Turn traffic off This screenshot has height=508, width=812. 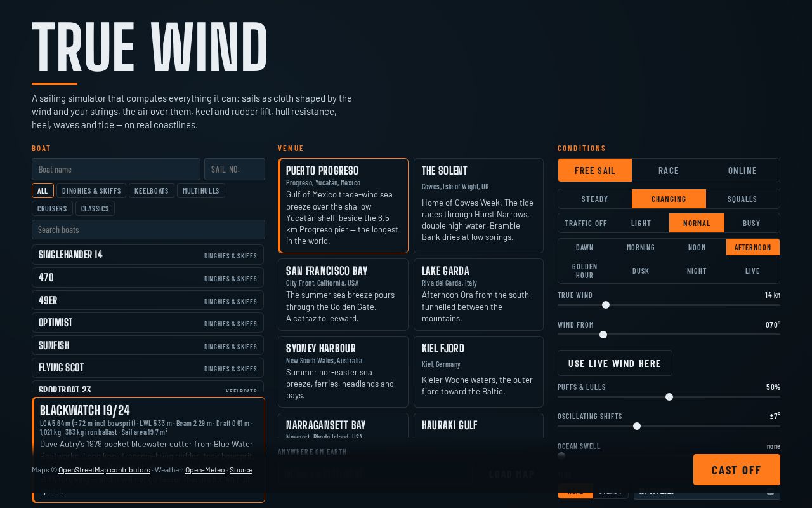pos(586,223)
